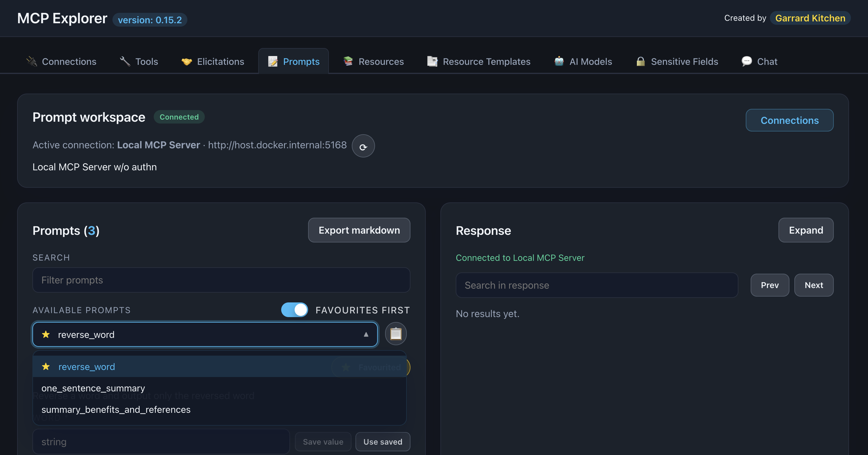Pick the starred reverse_word option in list
The height and width of the screenshot is (455, 868).
[86, 367]
